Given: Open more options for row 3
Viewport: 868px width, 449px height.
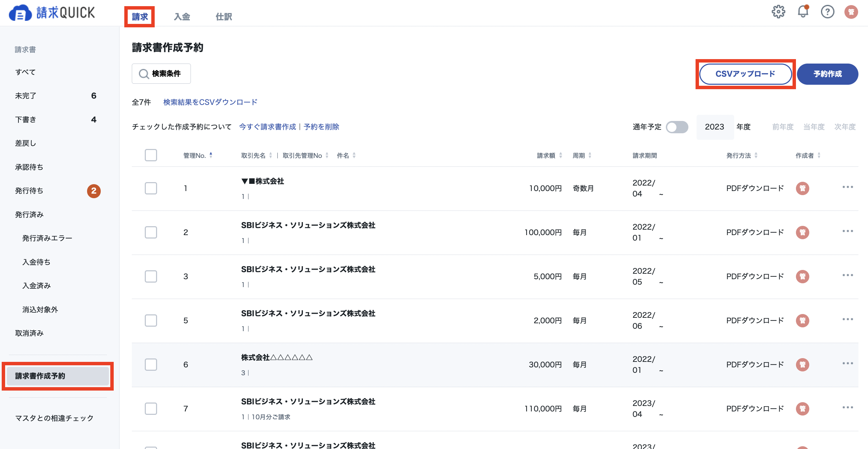Looking at the screenshot, I should pos(848,275).
